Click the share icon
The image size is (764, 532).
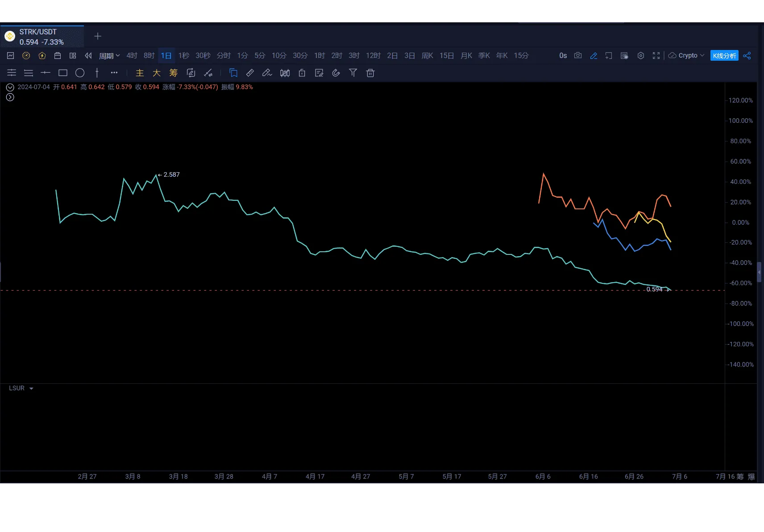click(x=747, y=55)
